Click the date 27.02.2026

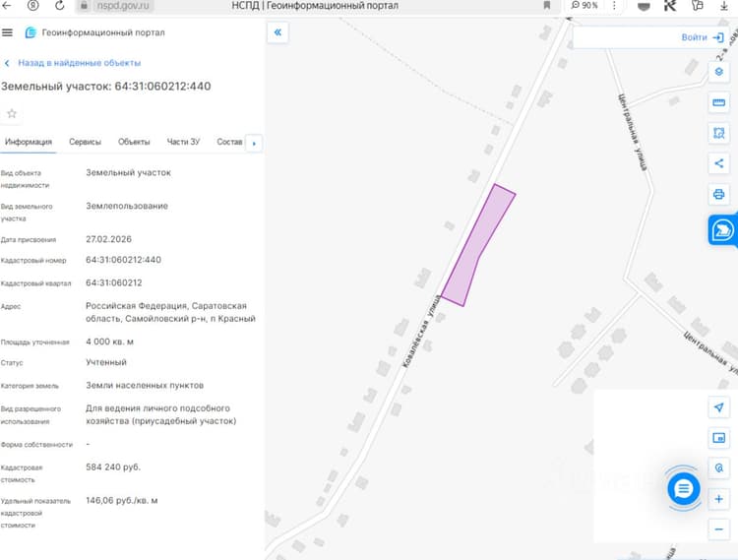pos(108,239)
